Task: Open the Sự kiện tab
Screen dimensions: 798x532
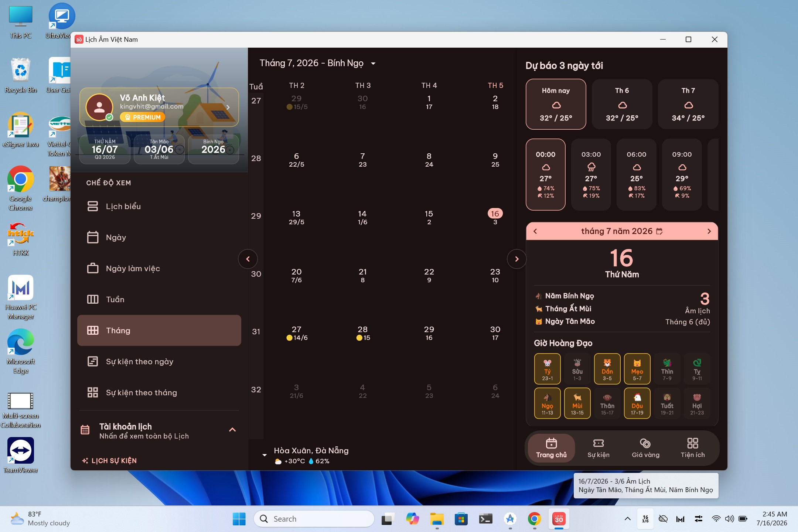Action: (598, 448)
